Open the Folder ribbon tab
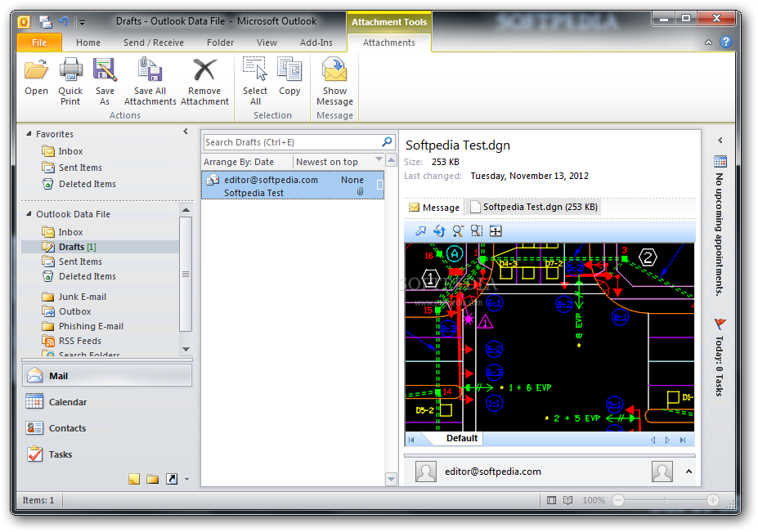 click(x=221, y=42)
